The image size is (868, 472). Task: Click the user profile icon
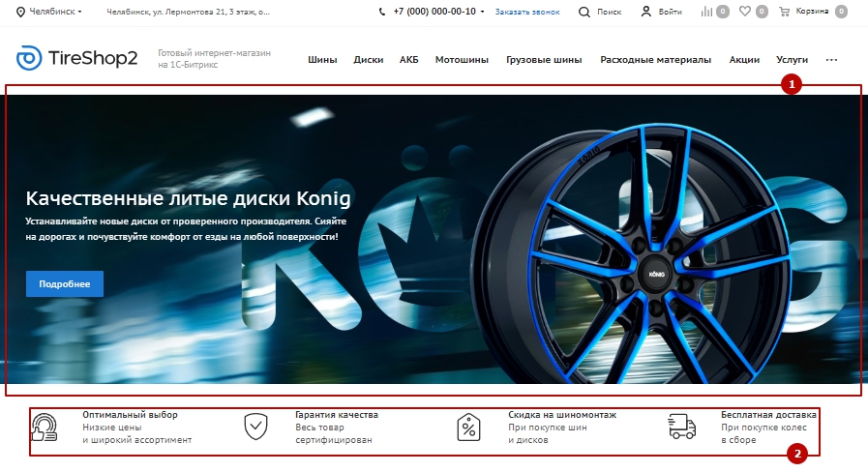click(646, 12)
